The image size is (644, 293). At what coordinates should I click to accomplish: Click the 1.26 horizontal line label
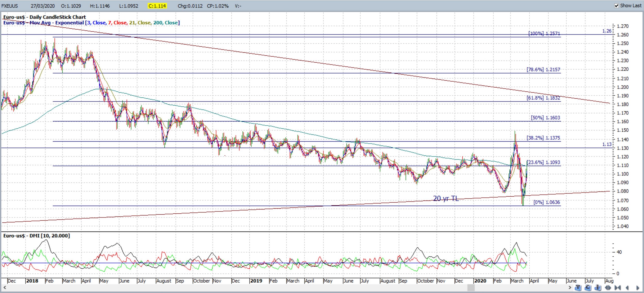click(x=607, y=31)
